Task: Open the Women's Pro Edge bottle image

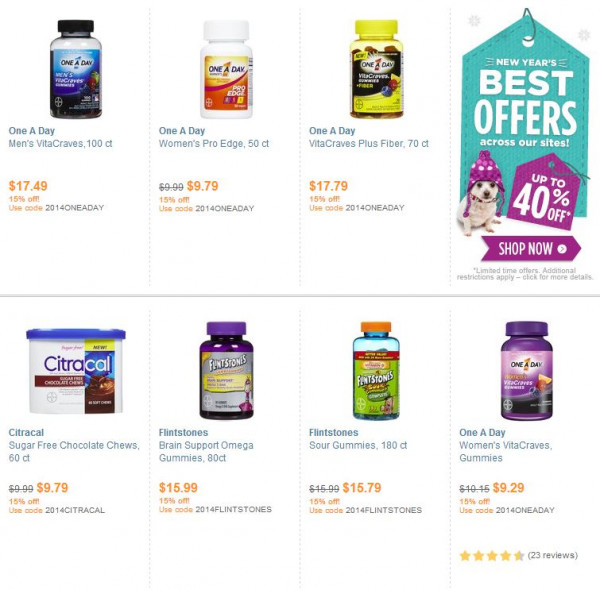Action: pyautogui.click(x=226, y=69)
